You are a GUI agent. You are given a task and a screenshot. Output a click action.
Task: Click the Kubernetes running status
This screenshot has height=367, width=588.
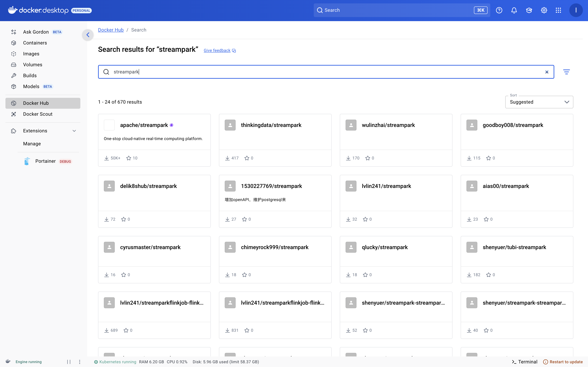[115, 362]
